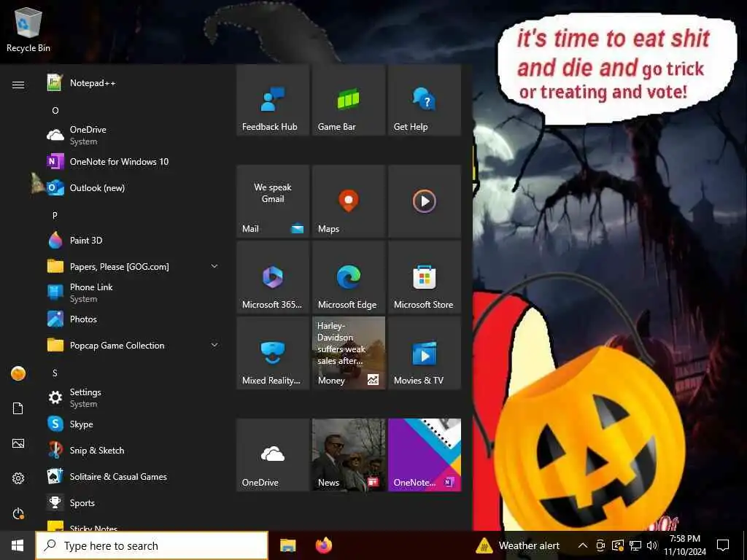This screenshot has height=560, width=747.
Task: Open the Microsoft 365 tile
Action: pos(273,277)
